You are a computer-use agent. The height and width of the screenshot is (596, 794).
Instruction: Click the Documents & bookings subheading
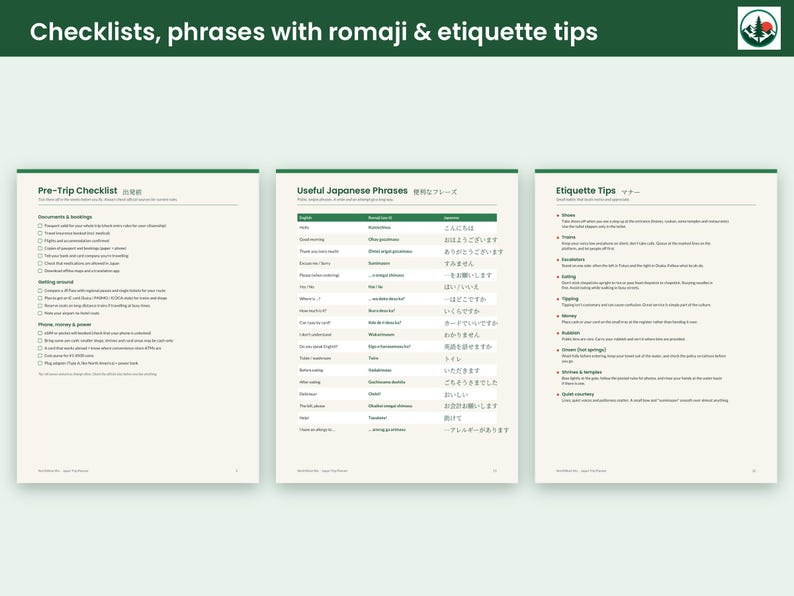pyautogui.click(x=65, y=217)
